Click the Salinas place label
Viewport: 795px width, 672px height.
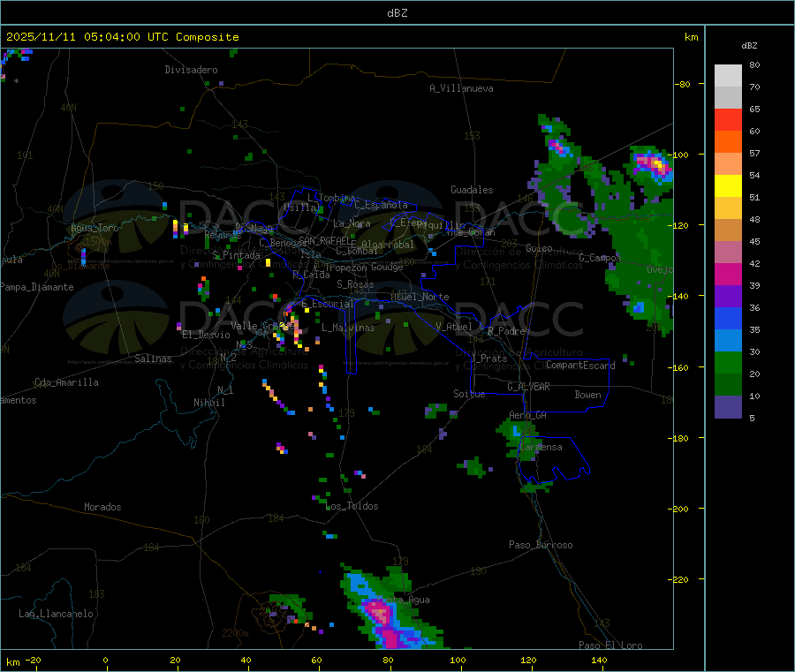(x=153, y=359)
